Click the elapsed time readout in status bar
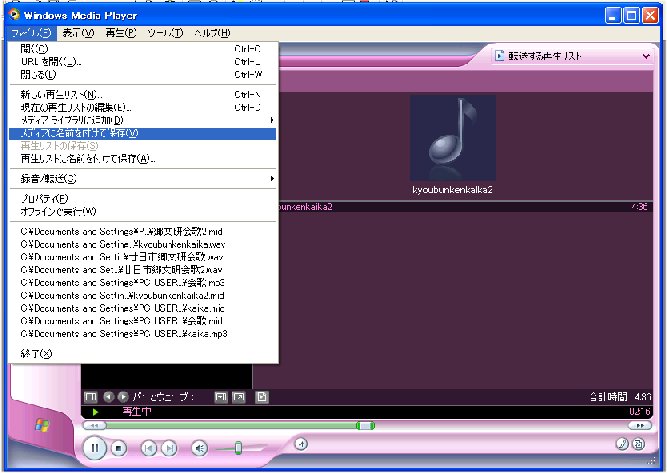The width and height of the screenshot is (667, 473). (640, 412)
